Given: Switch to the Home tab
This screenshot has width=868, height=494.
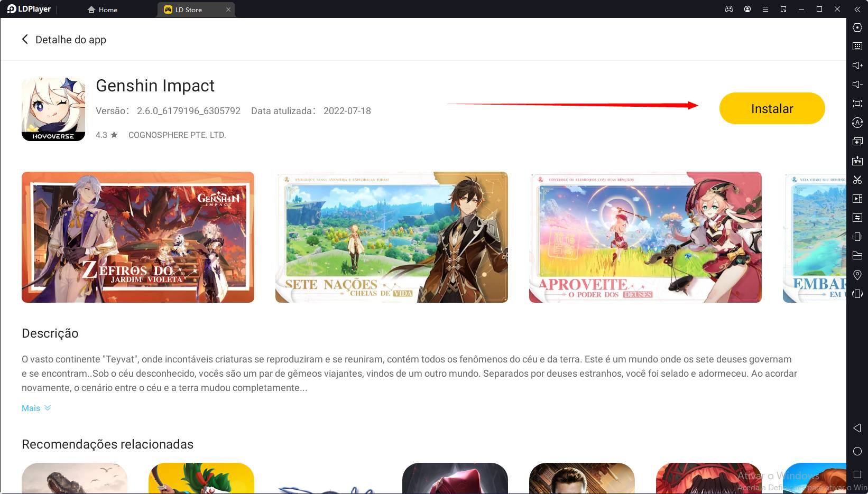Looking at the screenshot, I should (103, 10).
